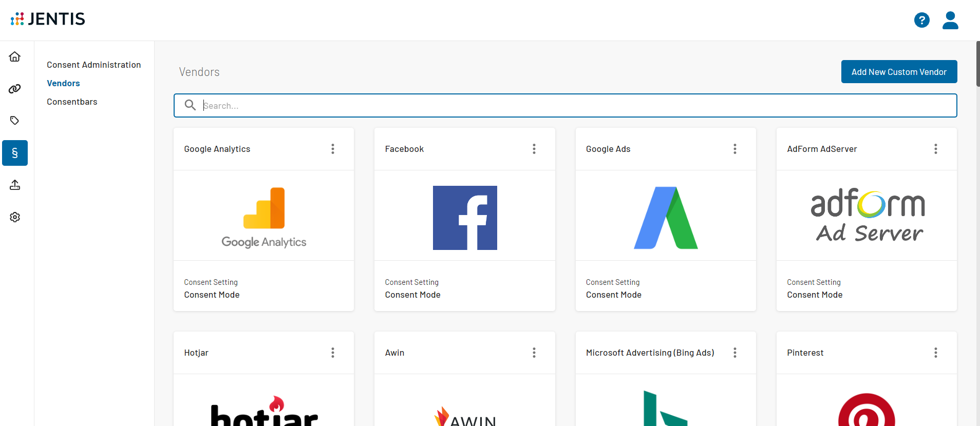Click the Vendors page heading
The width and height of the screenshot is (980, 426).
[x=199, y=72]
